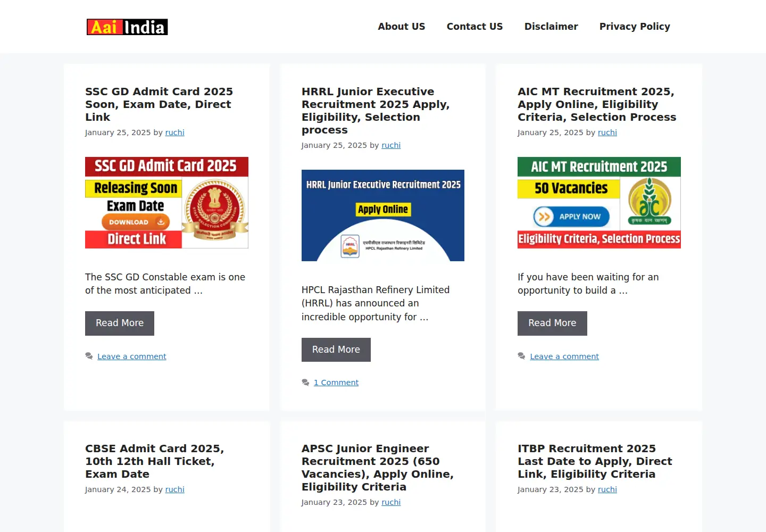Open the AIC MT Recruitment thumbnail image
This screenshot has width=766, height=532.
(599, 203)
